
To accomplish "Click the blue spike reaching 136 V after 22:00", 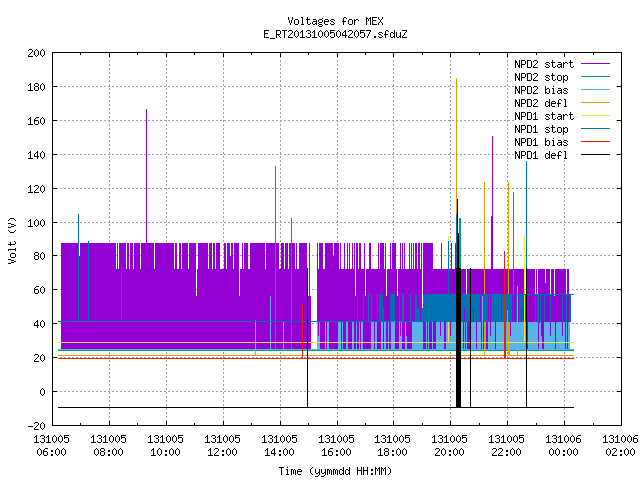I will pyautogui.click(x=527, y=214).
